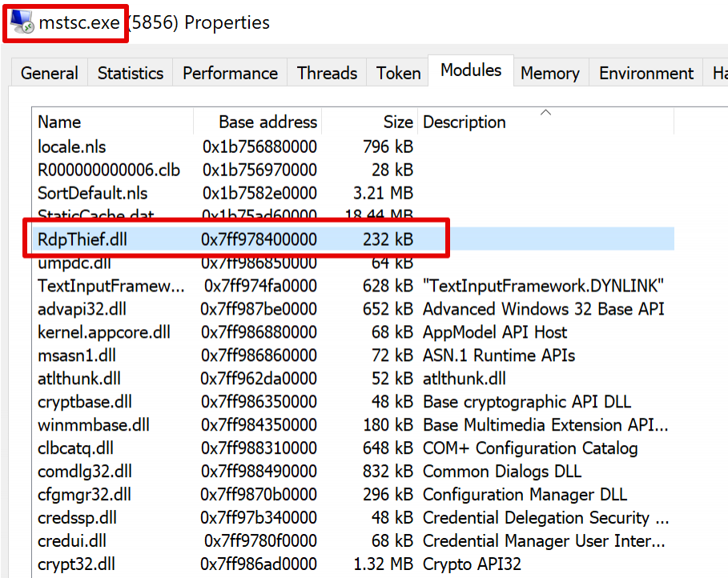The width and height of the screenshot is (728, 578).
Task: Select the Memory tab
Action: pos(549,73)
